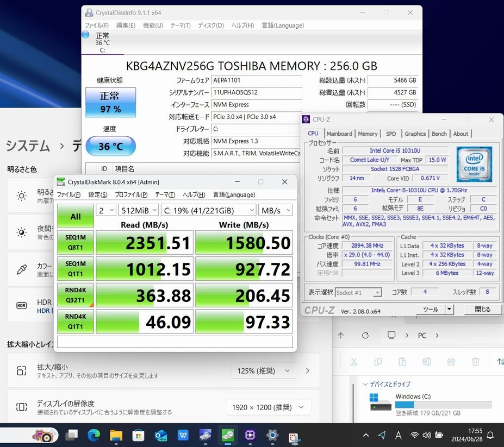Click the Intel Core i5 logo in CPU-Z
504x447 pixels.
click(475, 164)
